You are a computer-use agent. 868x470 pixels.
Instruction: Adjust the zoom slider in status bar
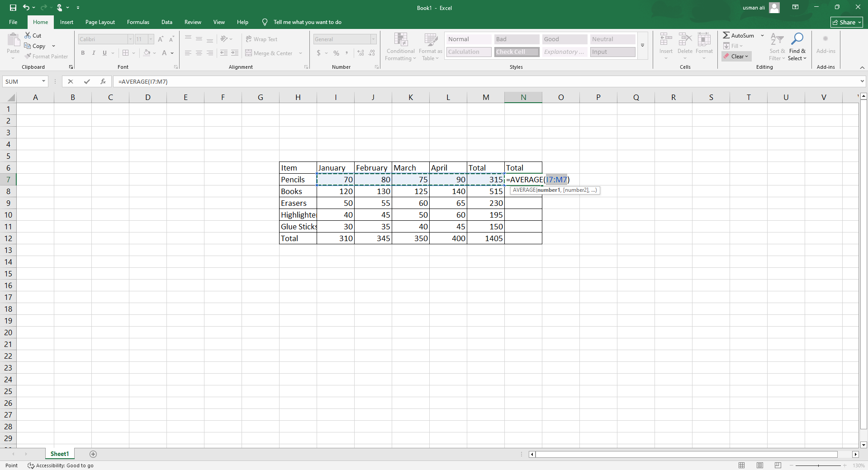(x=818, y=465)
